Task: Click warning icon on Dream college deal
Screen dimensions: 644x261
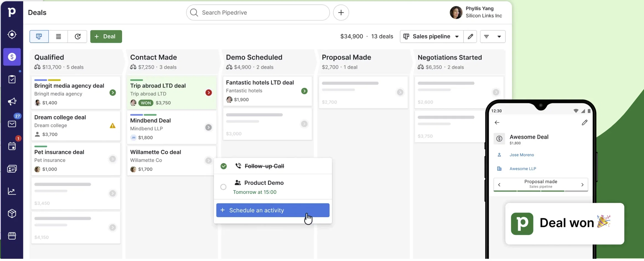Action: [113, 126]
